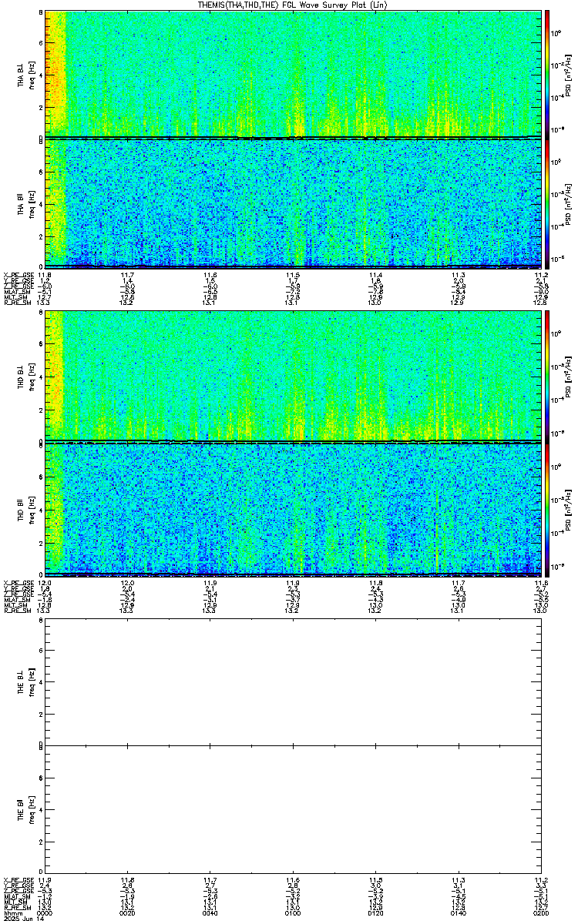Screen dimensions: 578x924
Task: Click the THA B-parallel PSD color bar
Action: [548, 203]
